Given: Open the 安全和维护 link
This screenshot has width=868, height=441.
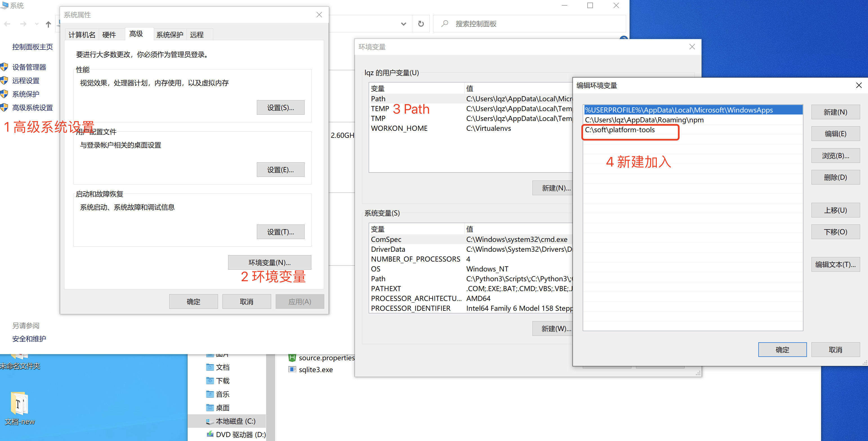Looking at the screenshot, I should pos(29,339).
